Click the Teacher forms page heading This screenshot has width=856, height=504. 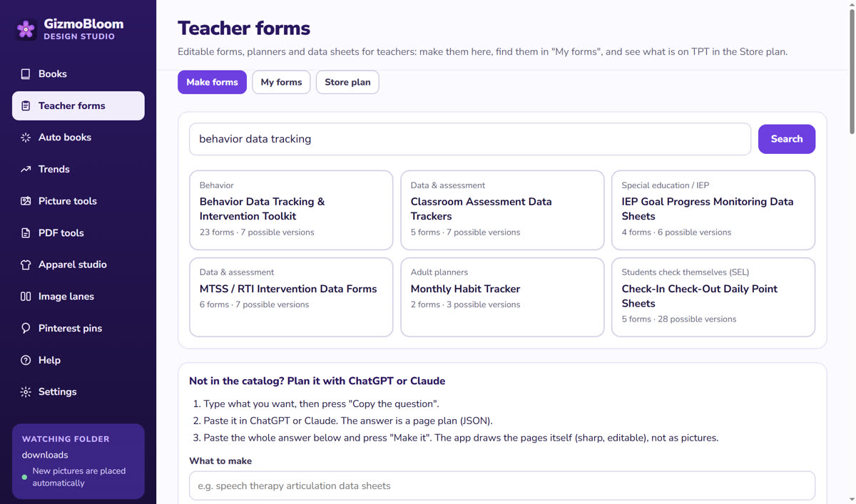244,29
